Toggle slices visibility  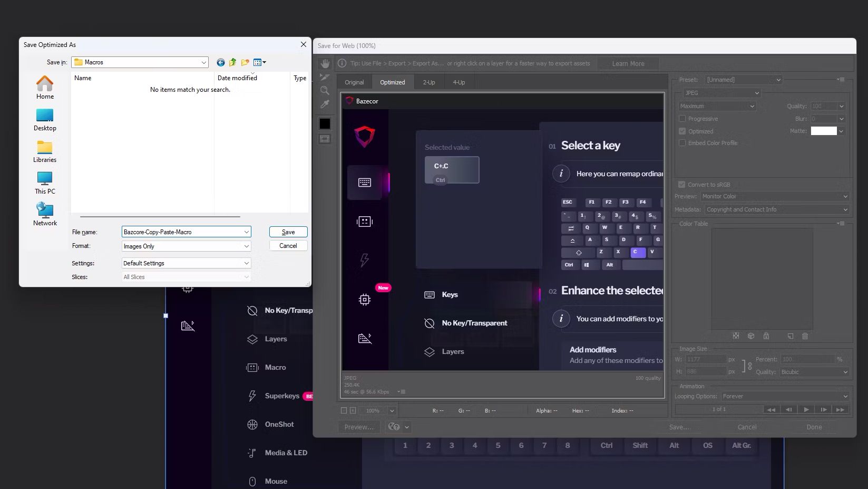pyautogui.click(x=325, y=138)
